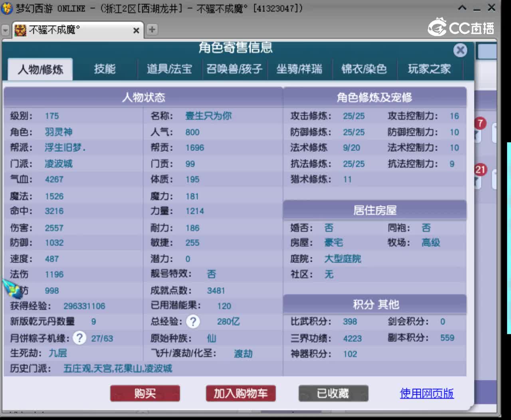This screenshot has width=511, height=420.
Task: Click 历史门派 value 五庄观,天宫,花果山,凌波城
Action: click(118, 368)
